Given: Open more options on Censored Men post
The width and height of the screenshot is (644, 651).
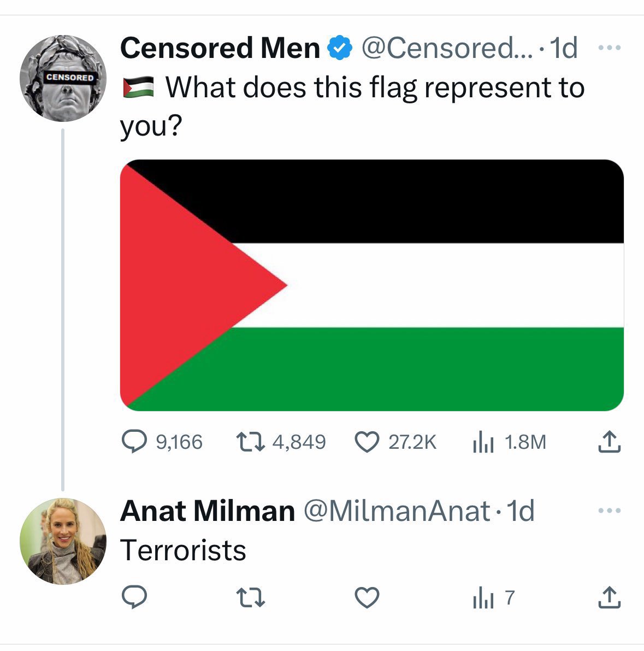Looking at the screenshot, I should point(610,48).
